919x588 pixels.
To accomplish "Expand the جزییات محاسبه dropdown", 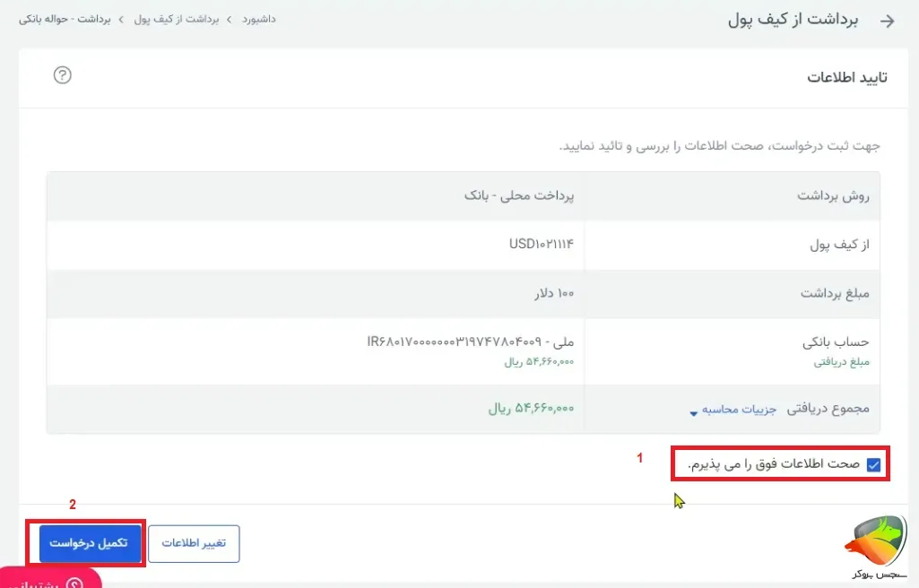I will [x=733, y=410].
